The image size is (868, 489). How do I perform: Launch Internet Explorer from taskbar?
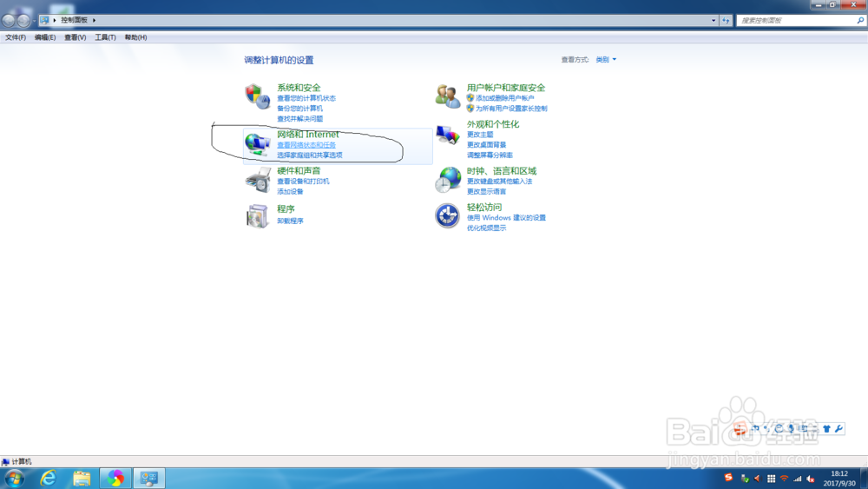48,478
